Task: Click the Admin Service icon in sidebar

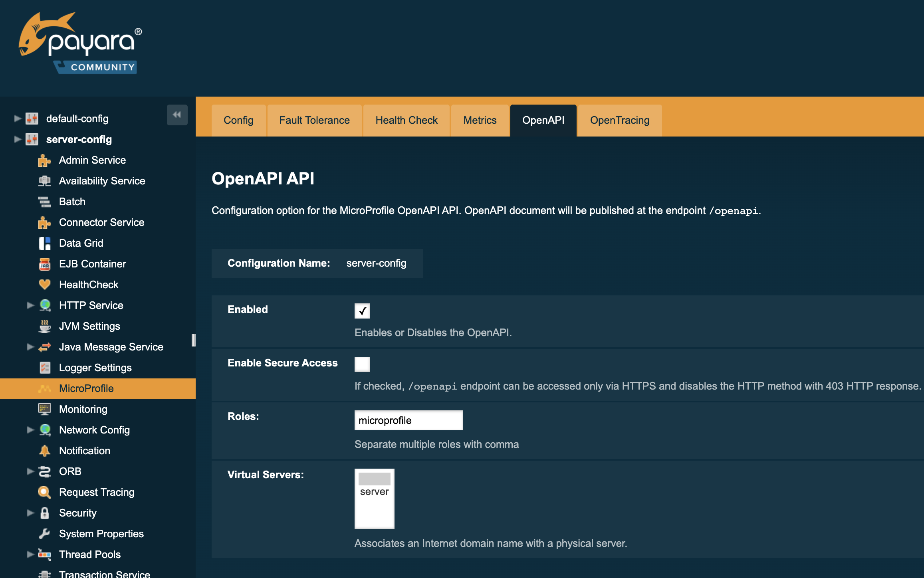Action: [45, 160]
